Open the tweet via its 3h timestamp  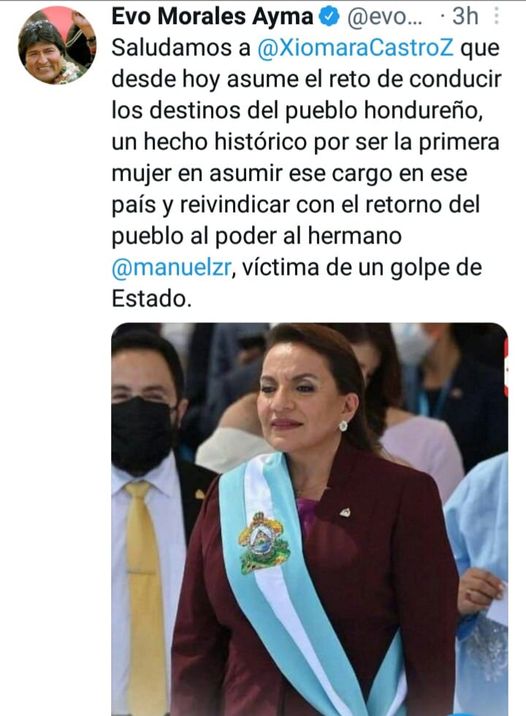click(x=465, y=17)
